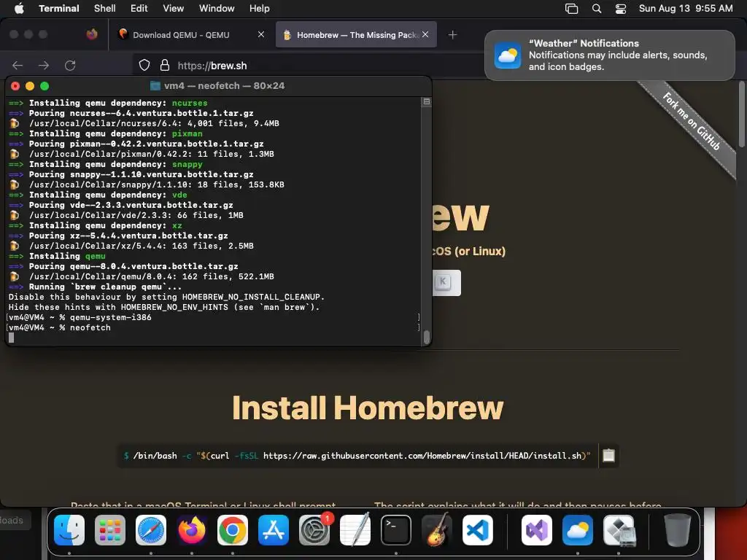This screenshot has height=560, width=747.
Task: Launch GarageBand from the dock
Action: click(x=437, y=530)
